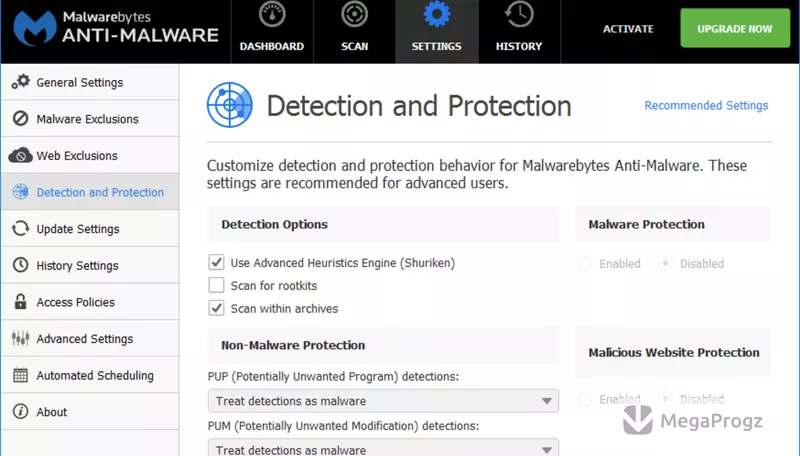Screen dimensions: 800x456
Task: Click the Detection and Protection sidebar radar icon
Action: pyautogui.click(x=20, y=192)
